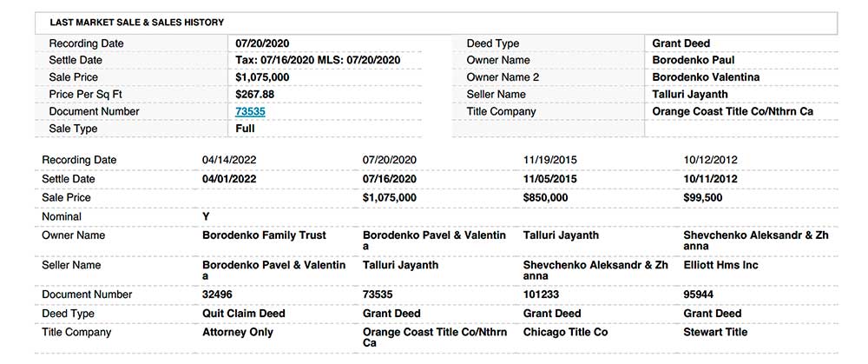Click the $267.88 price per sq ft value
The width and height of the screenshot is (868, 364).
pyautogui.click(x=254, y=94)
